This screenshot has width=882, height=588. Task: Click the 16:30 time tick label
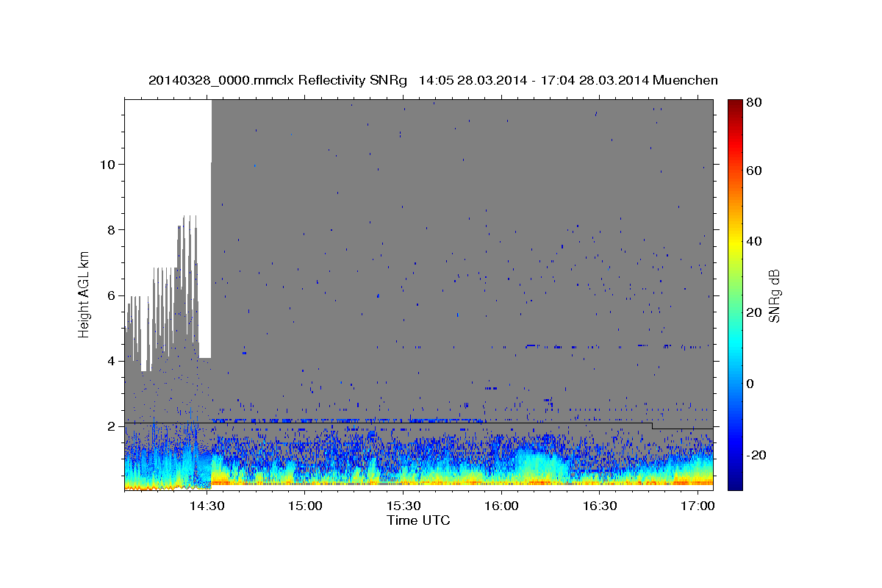(x=600, y=506)
